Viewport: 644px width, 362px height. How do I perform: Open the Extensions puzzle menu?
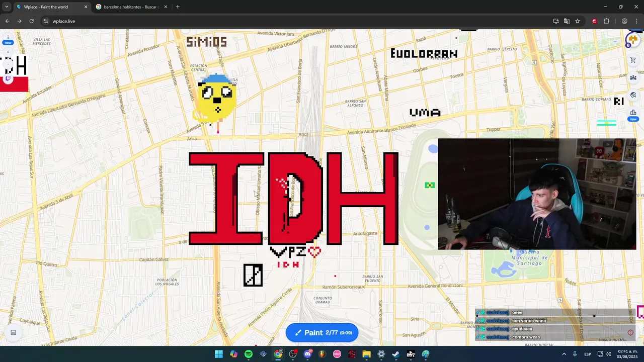tap(606, 21)
